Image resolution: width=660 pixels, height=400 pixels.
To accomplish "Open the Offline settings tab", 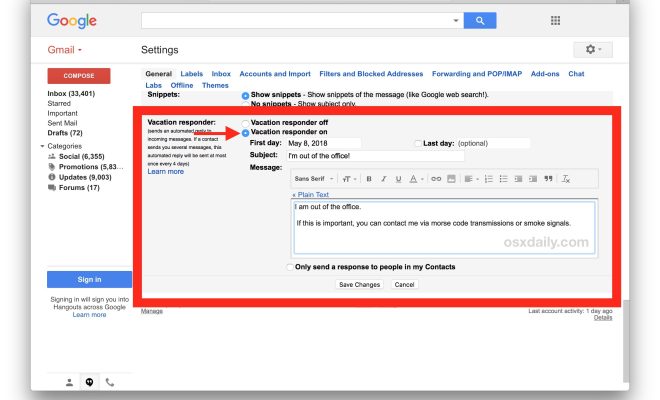I will click(182, 85).
